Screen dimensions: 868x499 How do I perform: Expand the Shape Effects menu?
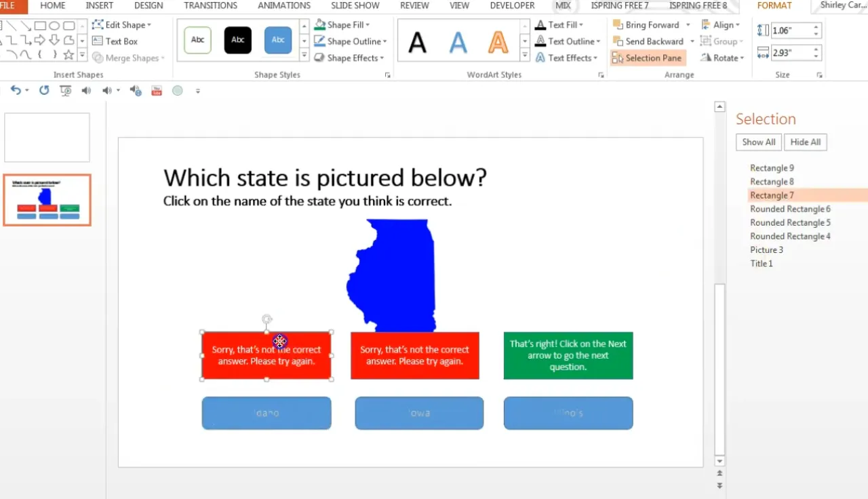coord(350,58)
